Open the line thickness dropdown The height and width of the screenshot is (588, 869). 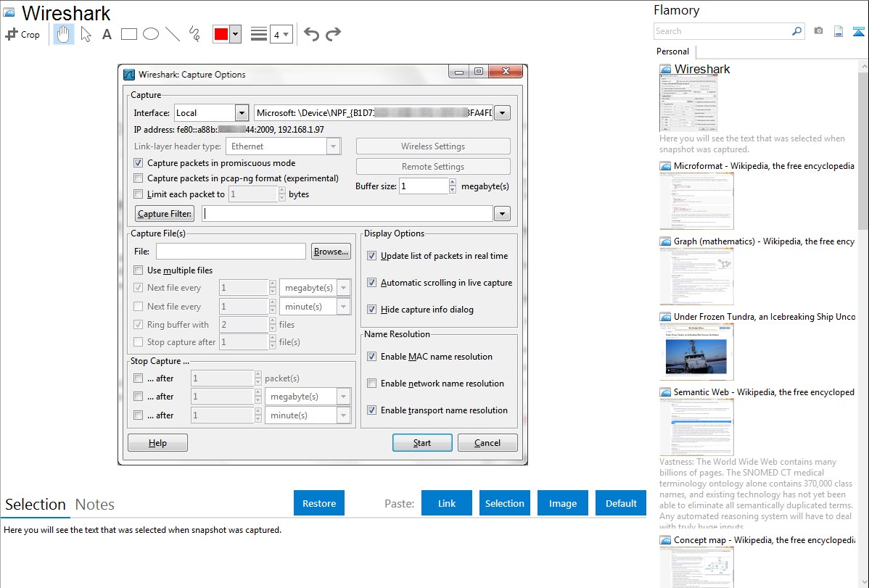pos(281,34)
